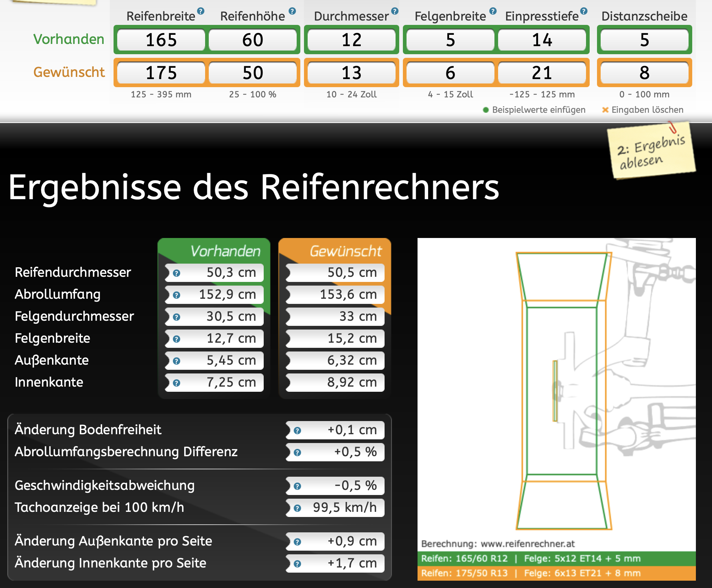The height and width of the screenshot is (588, 712).
Task: Select Vorhanden Reifenbreite field with 165
Action: coord(161,40)
